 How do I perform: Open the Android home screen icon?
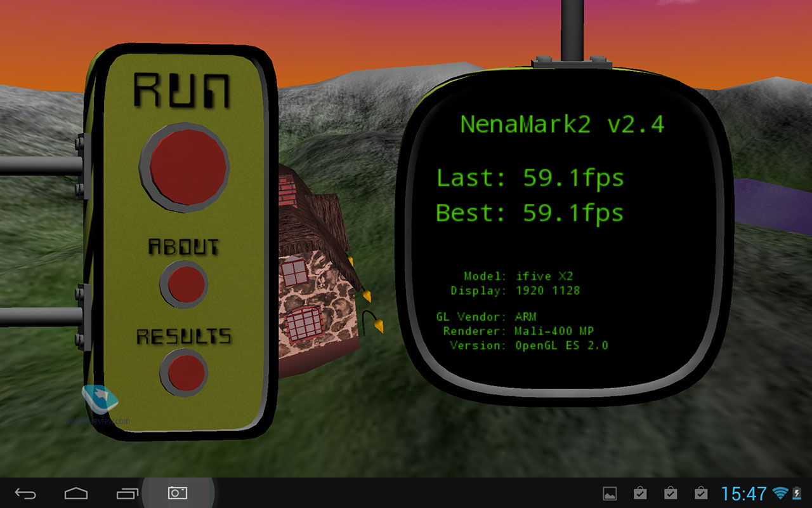[75, 493]
